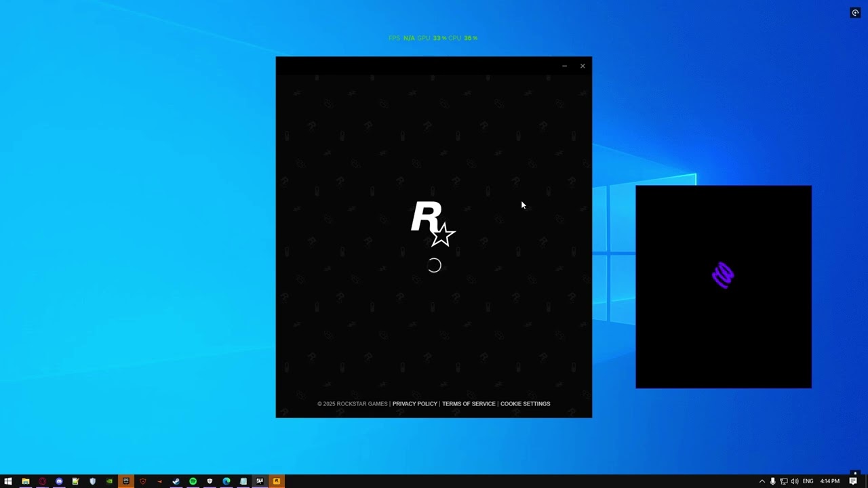Viewport: 868px width, 488px height.
Task: Open Spotify from the taskbar
Action: click(193, 481)
